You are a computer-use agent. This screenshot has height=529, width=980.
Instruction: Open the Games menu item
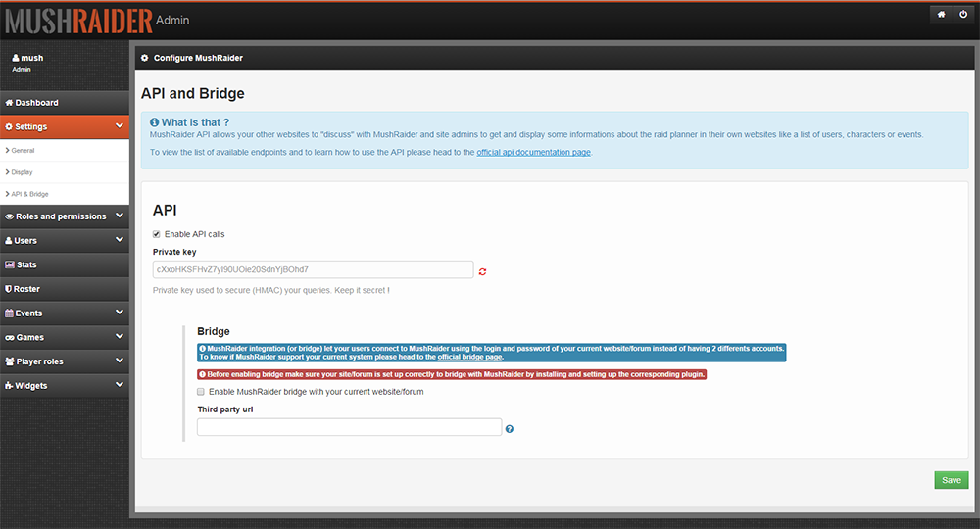point(65,337)
